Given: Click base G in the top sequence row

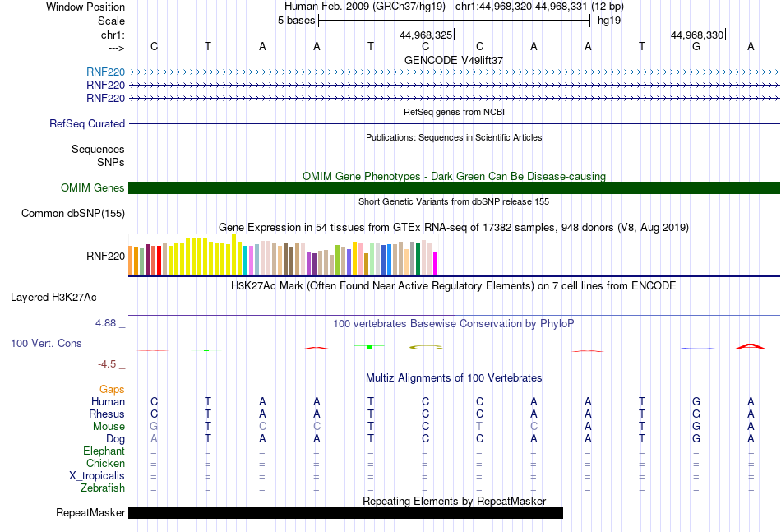Looking at the screenshot, I should click(x=696, y=47).
